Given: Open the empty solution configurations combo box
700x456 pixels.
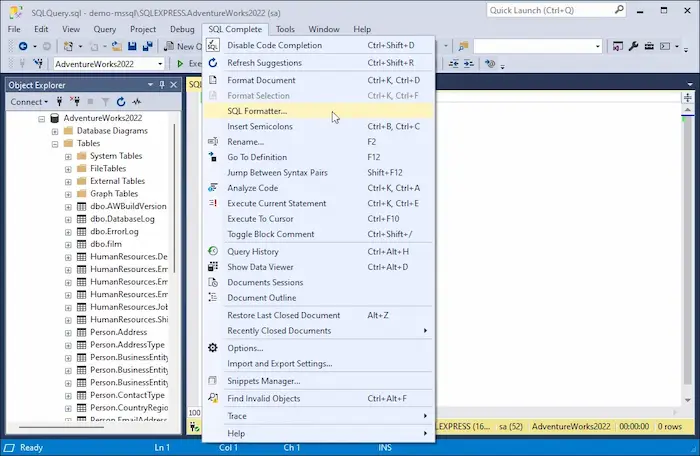Looking at the screenshot, I should coord(538,46).
